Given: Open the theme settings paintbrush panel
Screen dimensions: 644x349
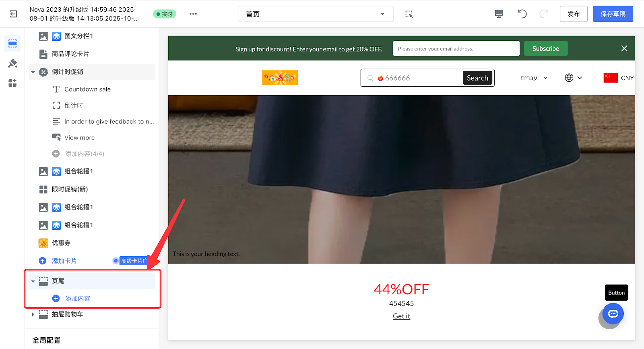Looking at the screenshot, I should (12, 63).
